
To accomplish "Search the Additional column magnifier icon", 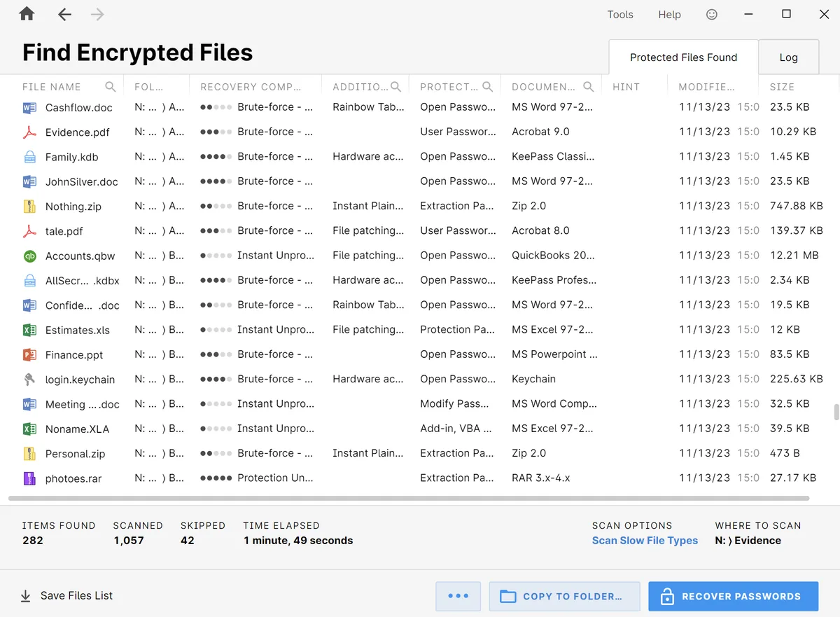I will (x=396, y=87).
